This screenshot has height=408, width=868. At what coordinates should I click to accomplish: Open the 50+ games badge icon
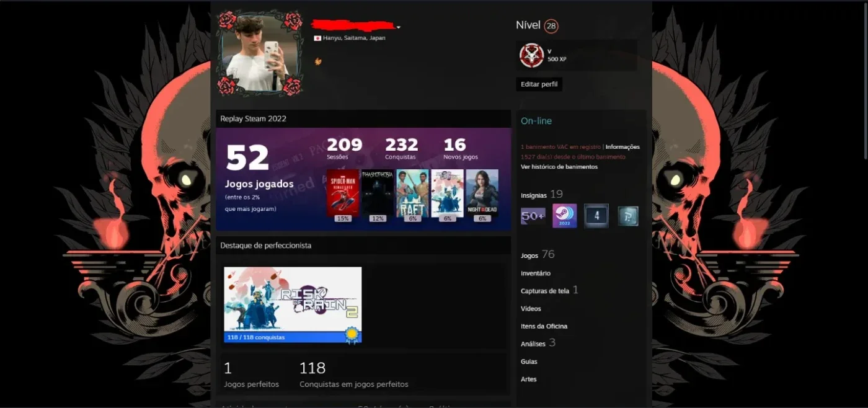(533, 216)
